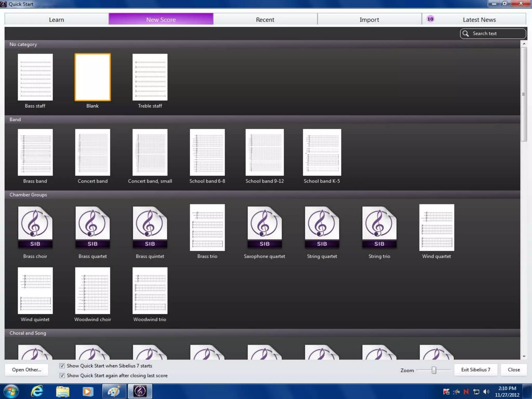
Task: Disable Show Quick Start when Sibelius starts
Action: tap(62, 366)
